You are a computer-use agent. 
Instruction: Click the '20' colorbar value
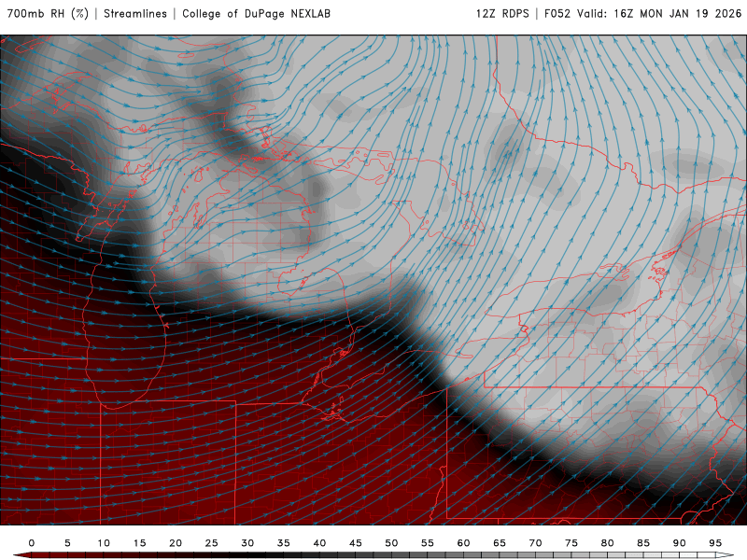point(176,543)
